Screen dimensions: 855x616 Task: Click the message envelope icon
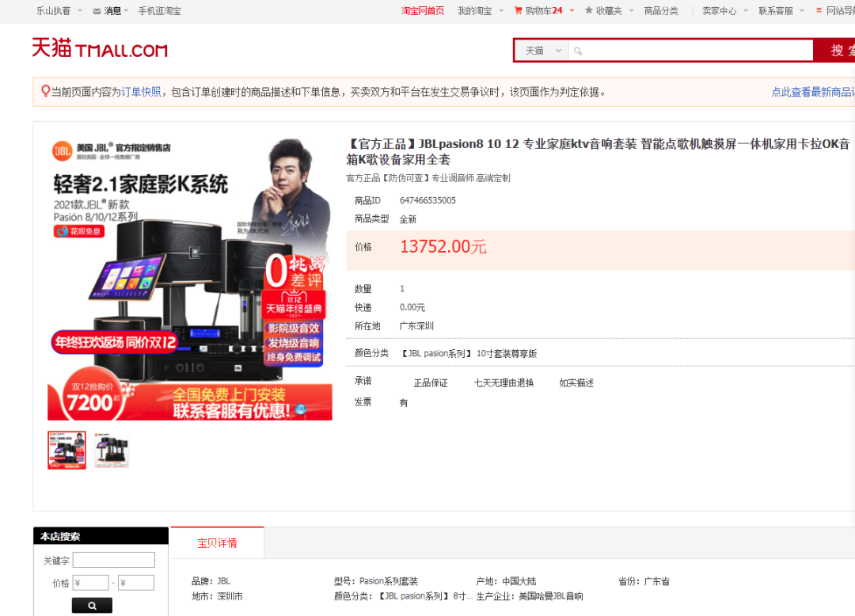97,11
